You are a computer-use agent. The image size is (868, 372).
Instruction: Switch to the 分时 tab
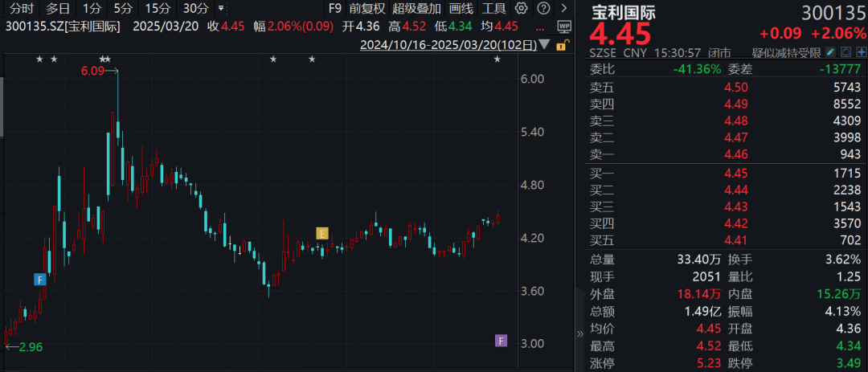[x=22, y=8]
